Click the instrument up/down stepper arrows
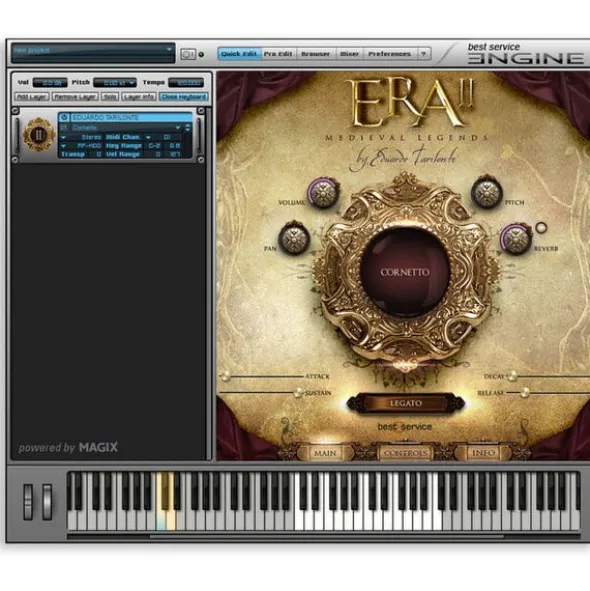The height and width of the screenshot is (591, 590). (187, 128)
